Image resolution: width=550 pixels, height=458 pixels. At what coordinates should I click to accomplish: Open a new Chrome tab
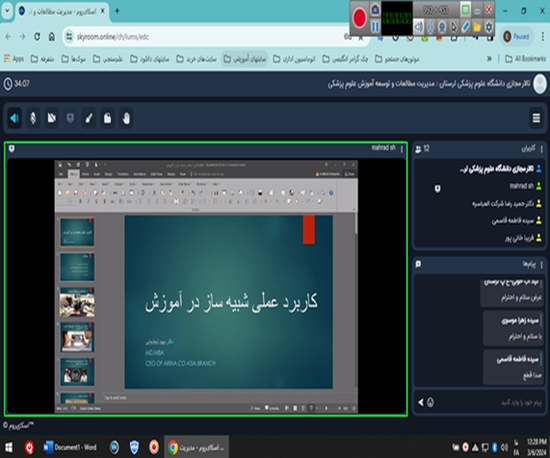[x=117, y=11]
